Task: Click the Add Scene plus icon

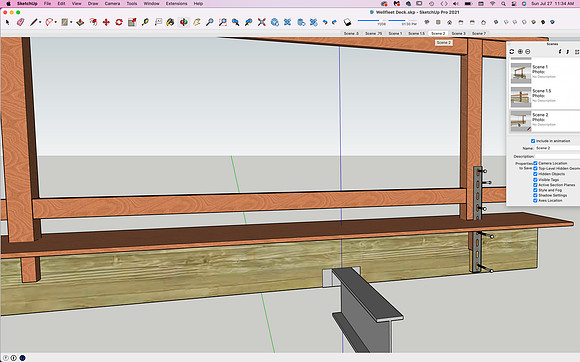Action: click(520, 51)
